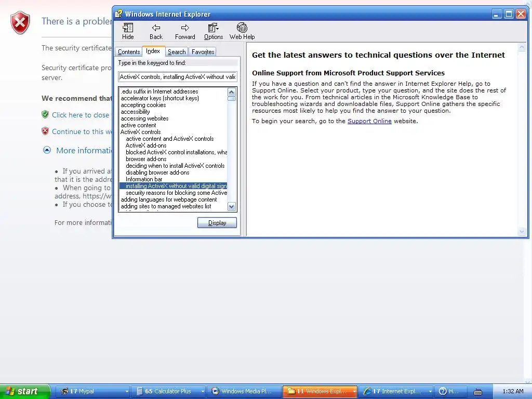Click the red certificate error shield icon
Viewport: 532px width, 399px height.
[x=20, y=23]
